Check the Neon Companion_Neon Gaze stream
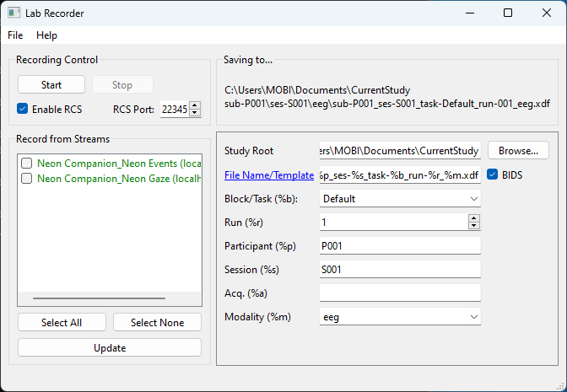The height and width of the screenshot is (392, 567). (26, 179)
